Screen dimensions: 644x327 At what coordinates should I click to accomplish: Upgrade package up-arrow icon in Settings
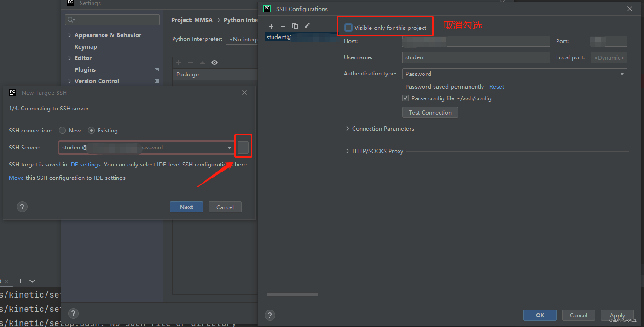(x=203, y=63)
